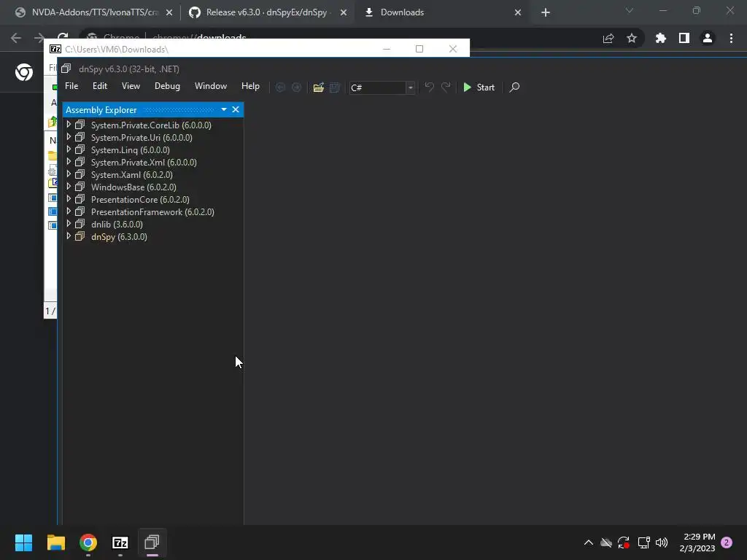
Task: Open File Explorer from taskbar
Action: tap(55, 542)
